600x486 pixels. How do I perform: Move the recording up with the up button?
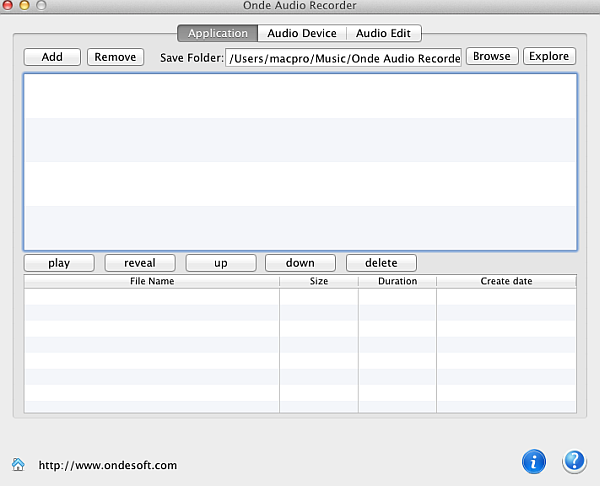[220, 263]
